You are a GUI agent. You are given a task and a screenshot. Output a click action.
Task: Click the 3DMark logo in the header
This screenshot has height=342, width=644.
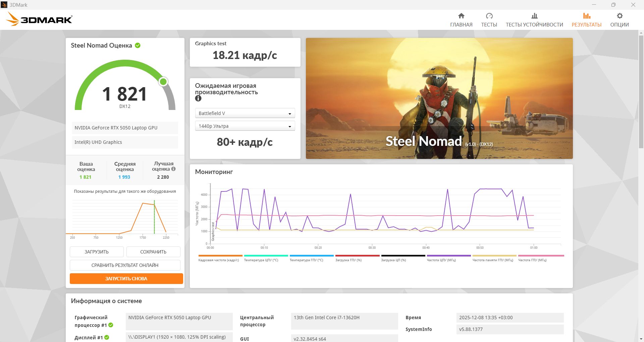click(39, 19)
